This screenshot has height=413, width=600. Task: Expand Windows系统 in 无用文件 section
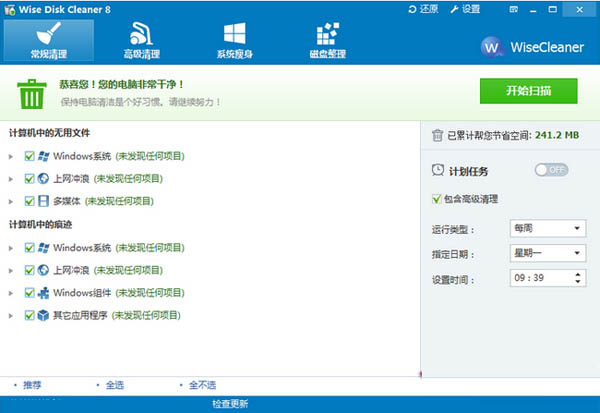pos(11,157)
